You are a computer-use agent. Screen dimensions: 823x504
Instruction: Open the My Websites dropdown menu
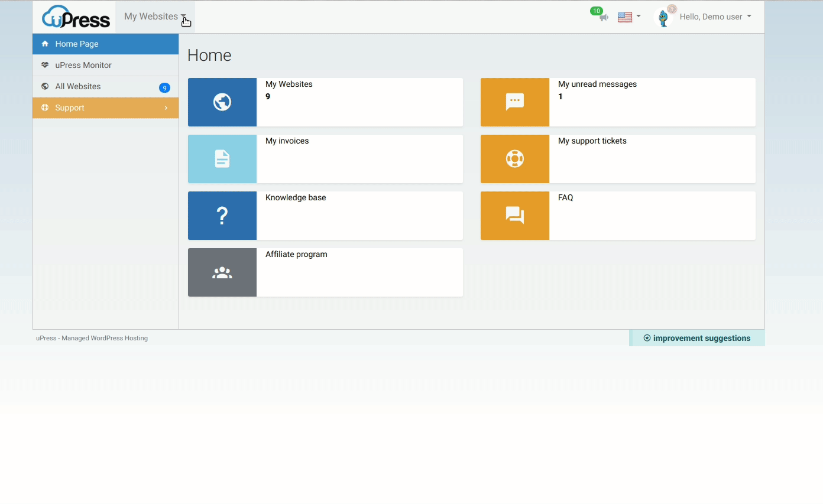[x=155, y=17]
